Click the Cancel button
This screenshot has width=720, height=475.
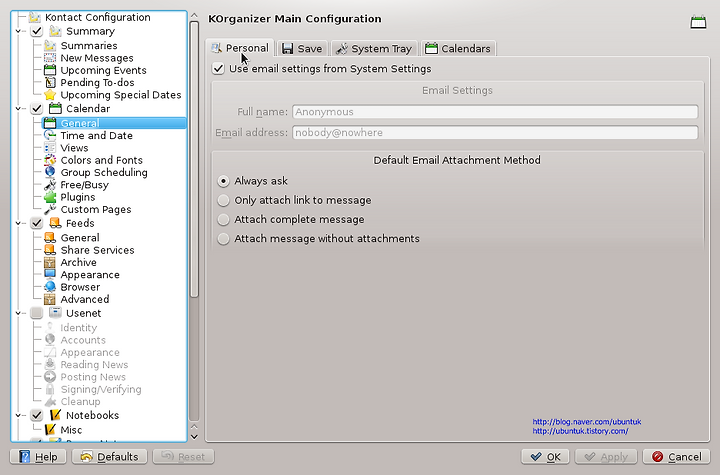tap(676, 457)
